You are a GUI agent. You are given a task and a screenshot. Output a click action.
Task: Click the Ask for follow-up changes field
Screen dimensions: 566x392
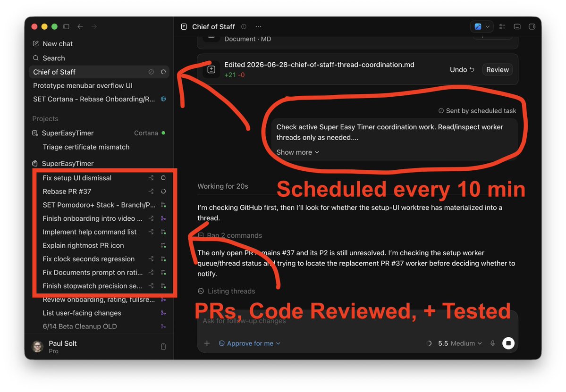click(x=357, y=321)
